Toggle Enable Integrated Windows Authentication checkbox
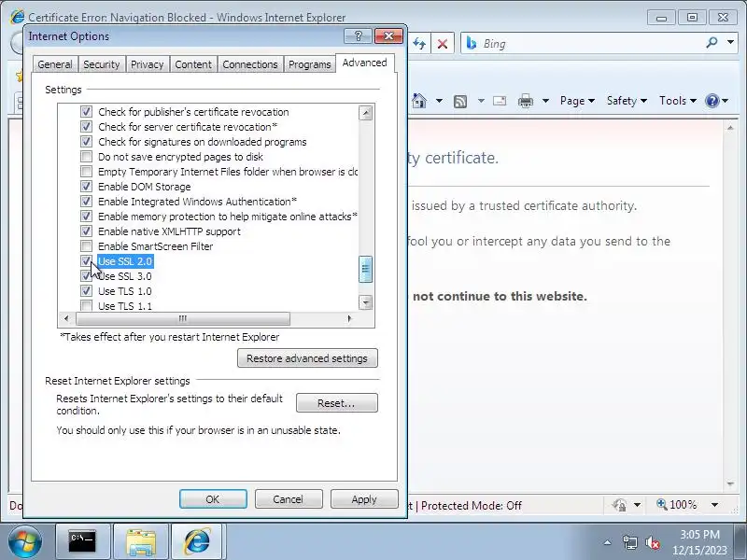Viewport: 747px width, 560px height. pos(86,202)
